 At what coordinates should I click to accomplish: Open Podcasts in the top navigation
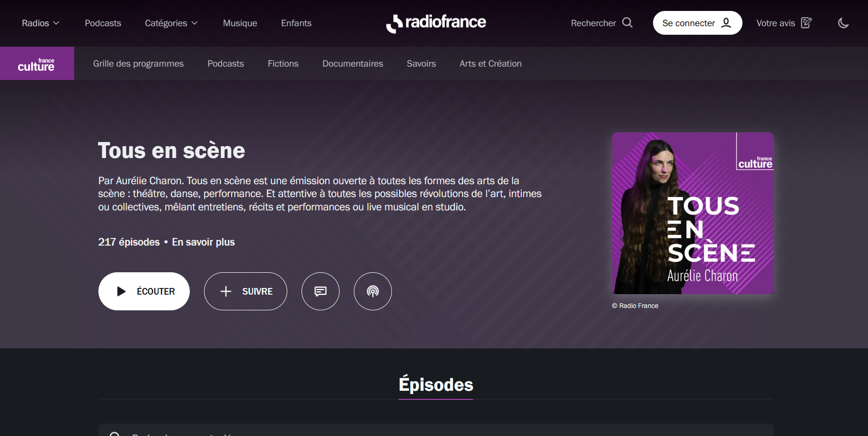coord(103,23)
